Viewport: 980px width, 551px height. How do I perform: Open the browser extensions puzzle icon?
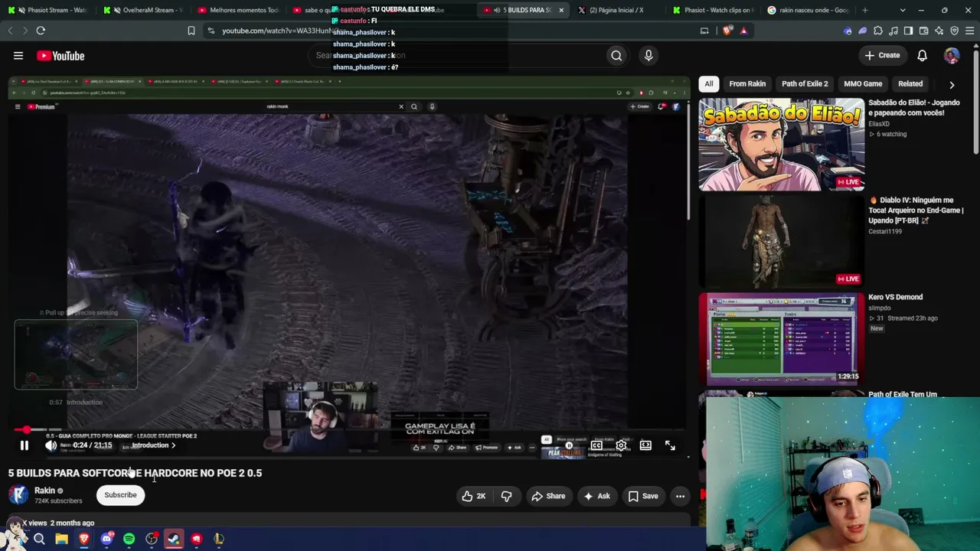(x=877, y=31)
